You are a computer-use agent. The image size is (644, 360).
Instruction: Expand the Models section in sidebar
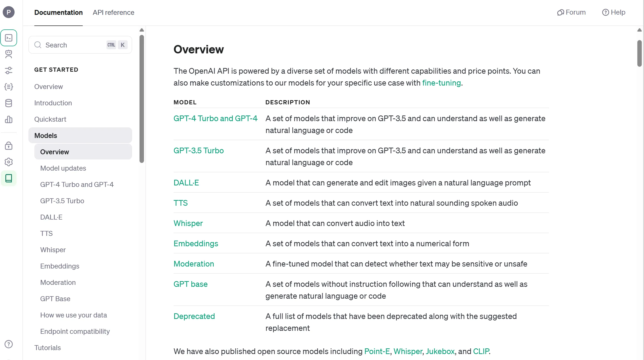tap(45, 135)
